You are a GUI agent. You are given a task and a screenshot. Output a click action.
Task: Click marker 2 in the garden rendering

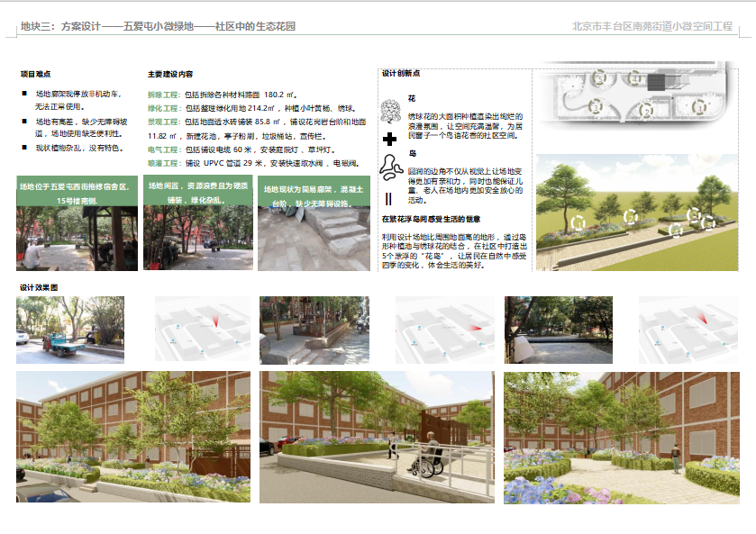(x=630, y=216)
